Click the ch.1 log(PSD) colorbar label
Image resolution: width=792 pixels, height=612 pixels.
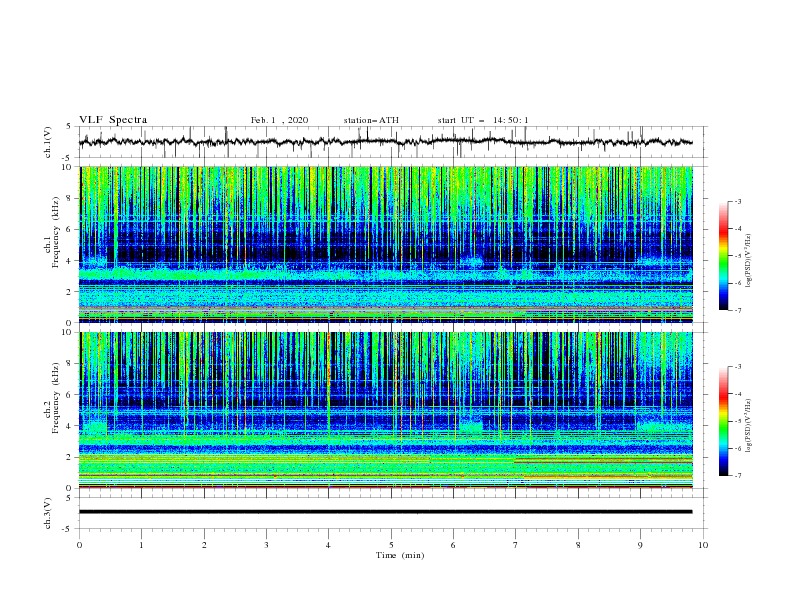click(749, 260)
